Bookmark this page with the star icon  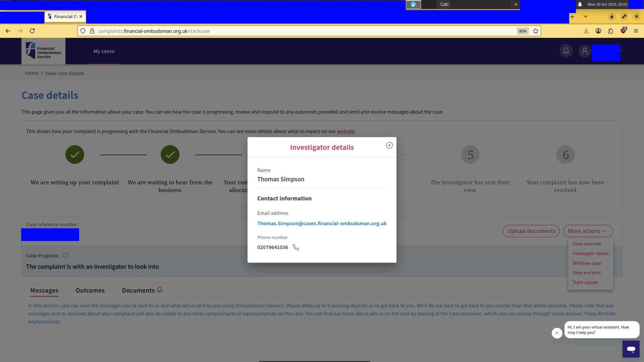[535, 31]
